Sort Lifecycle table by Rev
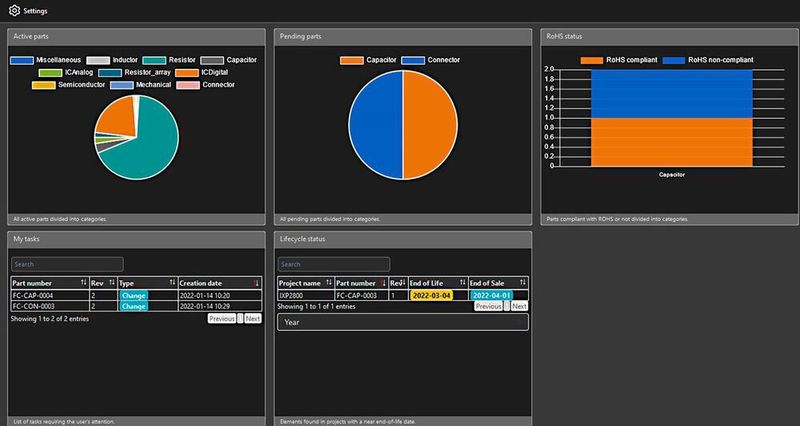This screenshot has width=800, height=426. pos(398,283)
